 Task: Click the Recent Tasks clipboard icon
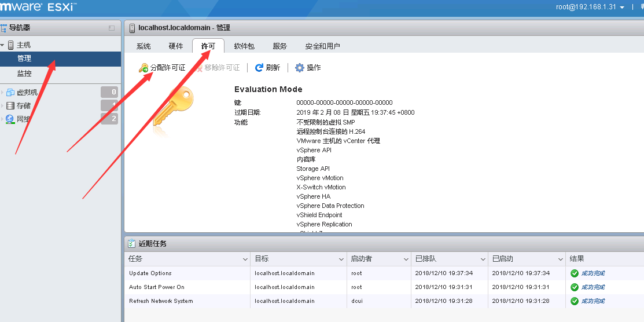tap(131, 243)
